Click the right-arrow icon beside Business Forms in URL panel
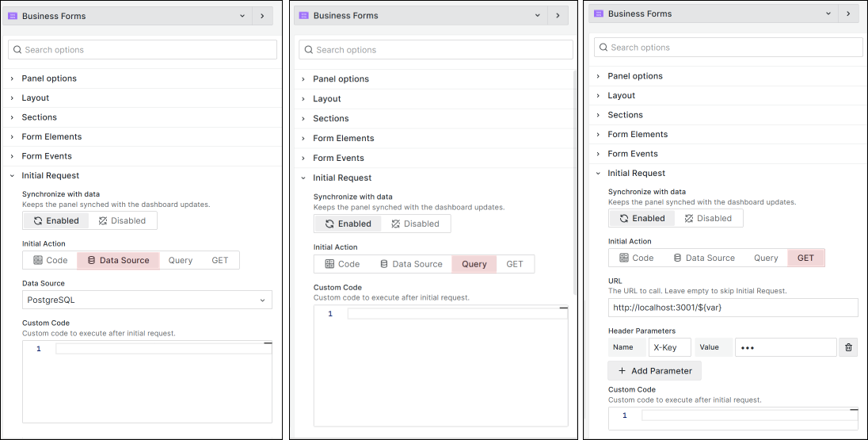Viewport: 868px width, 440px height. click(x=847, y=13)
